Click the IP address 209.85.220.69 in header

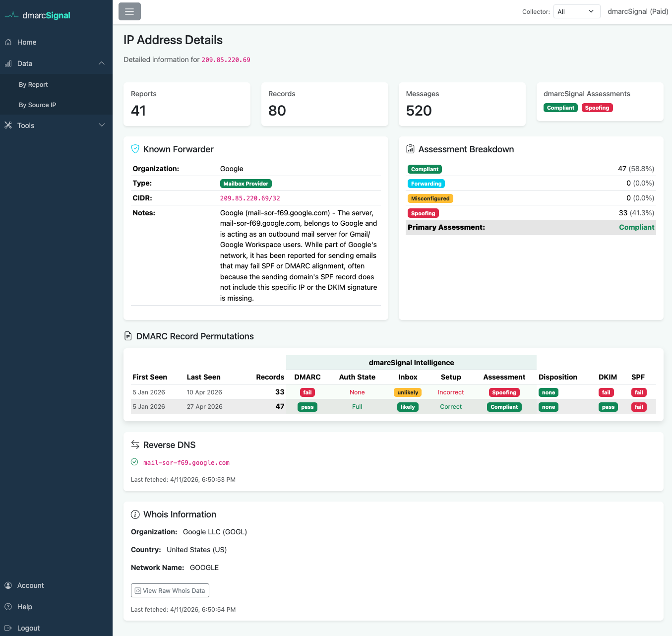[226, 60]
